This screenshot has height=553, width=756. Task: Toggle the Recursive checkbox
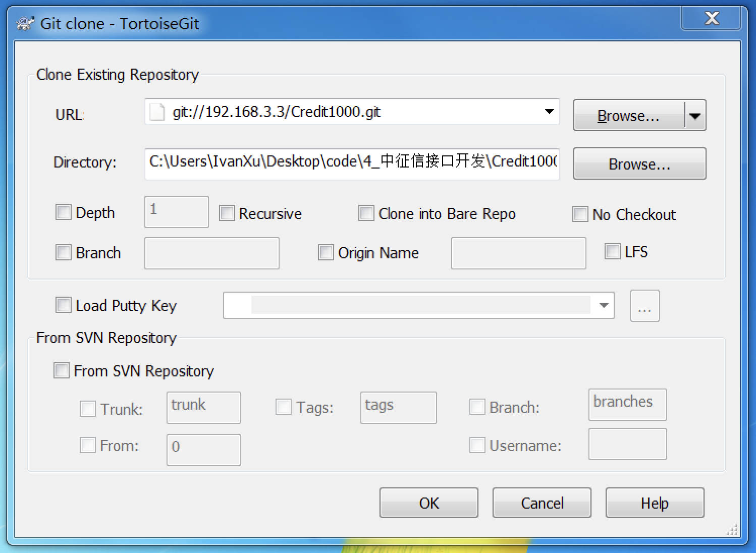point(227,213)
